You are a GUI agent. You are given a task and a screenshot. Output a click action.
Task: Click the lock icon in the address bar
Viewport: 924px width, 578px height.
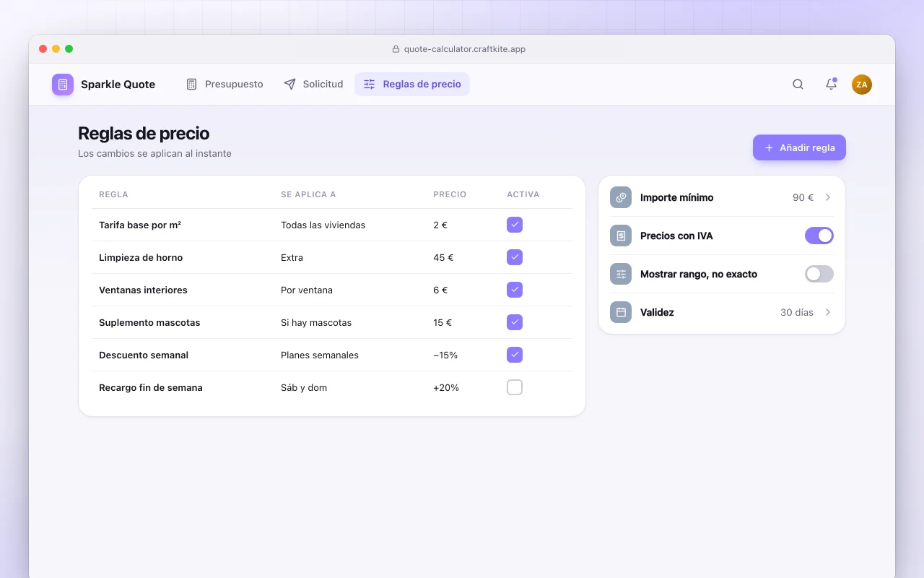point(396,49)
